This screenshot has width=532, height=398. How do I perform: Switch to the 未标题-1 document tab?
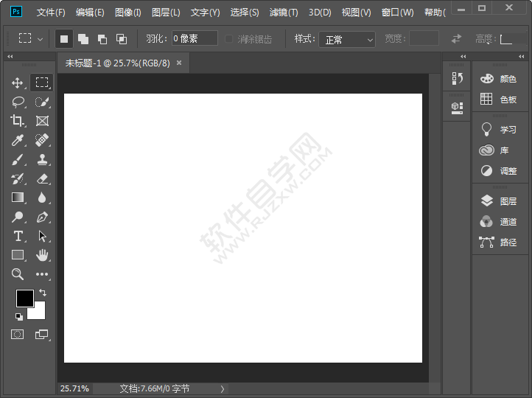[118, 63]
